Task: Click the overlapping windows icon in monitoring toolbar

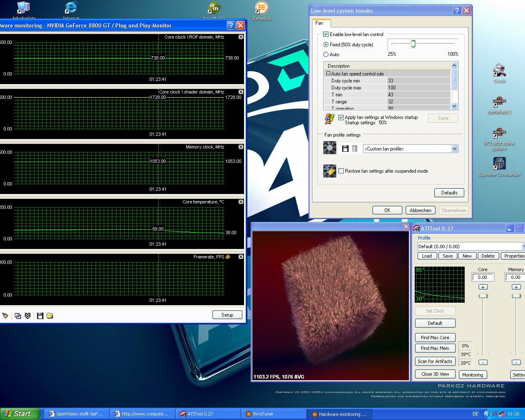Action: pos(18,315)
